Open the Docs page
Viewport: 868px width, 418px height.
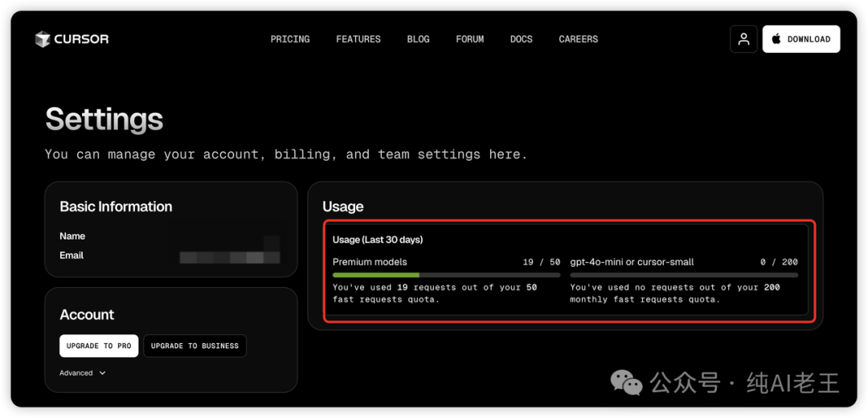click(522, 39)
